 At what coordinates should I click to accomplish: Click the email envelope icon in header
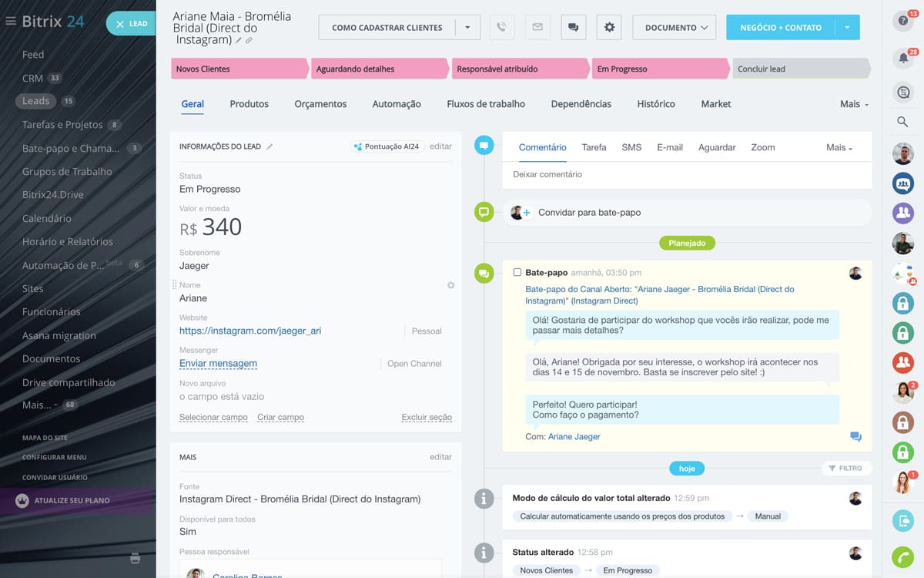point(537,28)
